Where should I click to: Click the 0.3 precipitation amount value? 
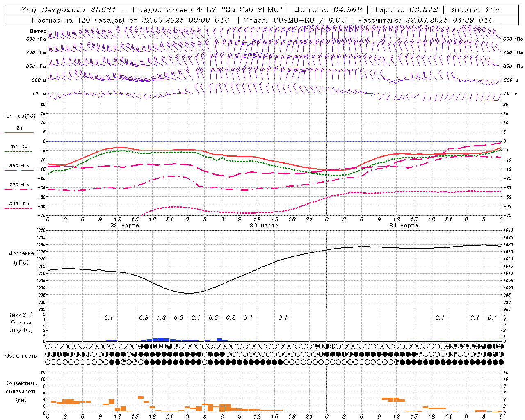point(144,318)
